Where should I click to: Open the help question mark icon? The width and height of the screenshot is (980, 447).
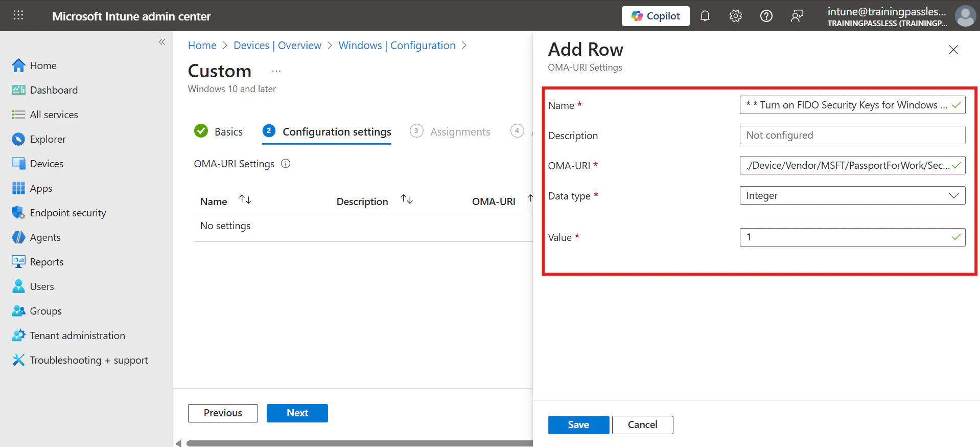click(x=766, y=16)
